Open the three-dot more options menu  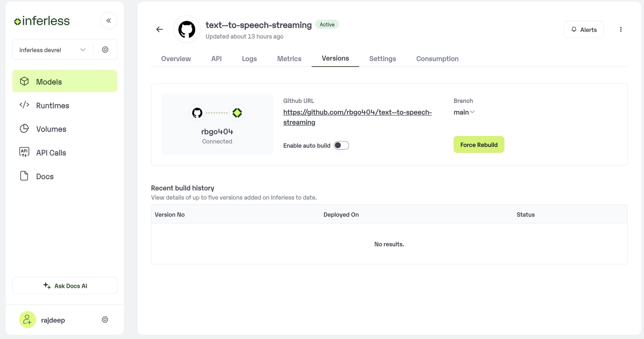pyautogui.click(x=621, y=30)
